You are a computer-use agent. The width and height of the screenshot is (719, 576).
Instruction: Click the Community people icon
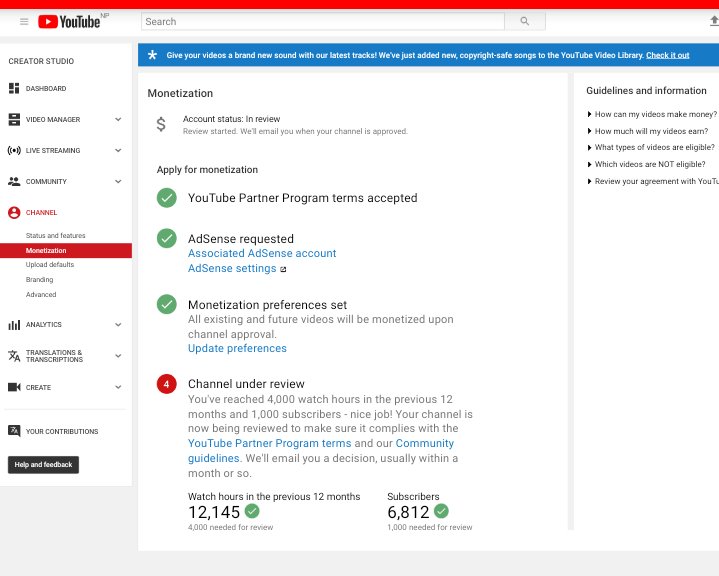tap(14, 181)
